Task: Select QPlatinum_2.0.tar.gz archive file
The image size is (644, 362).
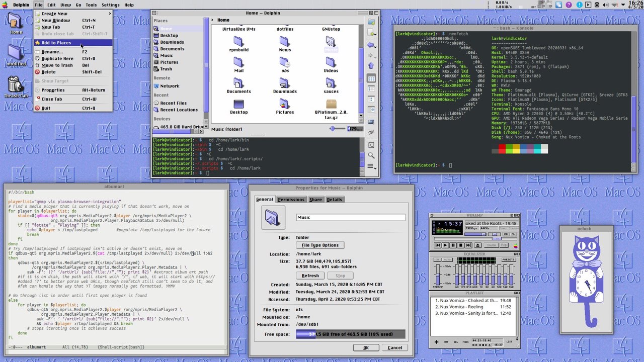Action: pyautogui.click(x=331, y=109)
